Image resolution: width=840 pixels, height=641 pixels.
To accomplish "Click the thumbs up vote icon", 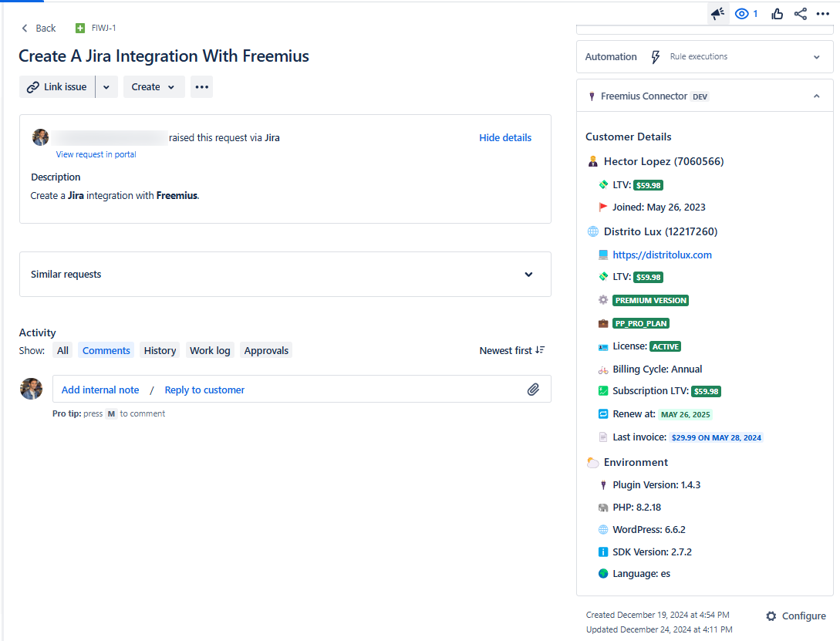I will tap(777, 14).
